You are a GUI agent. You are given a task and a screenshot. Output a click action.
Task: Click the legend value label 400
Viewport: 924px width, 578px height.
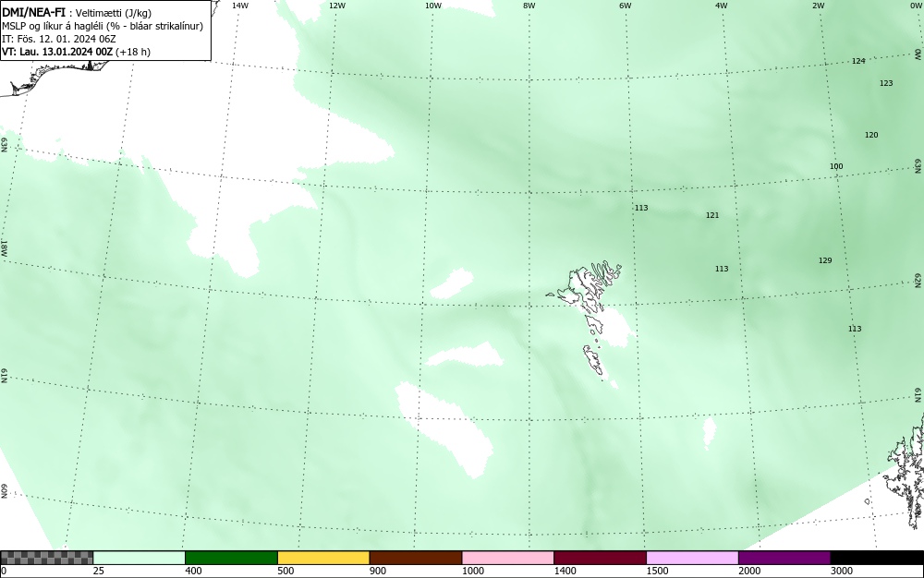click(x=193, y=571)
